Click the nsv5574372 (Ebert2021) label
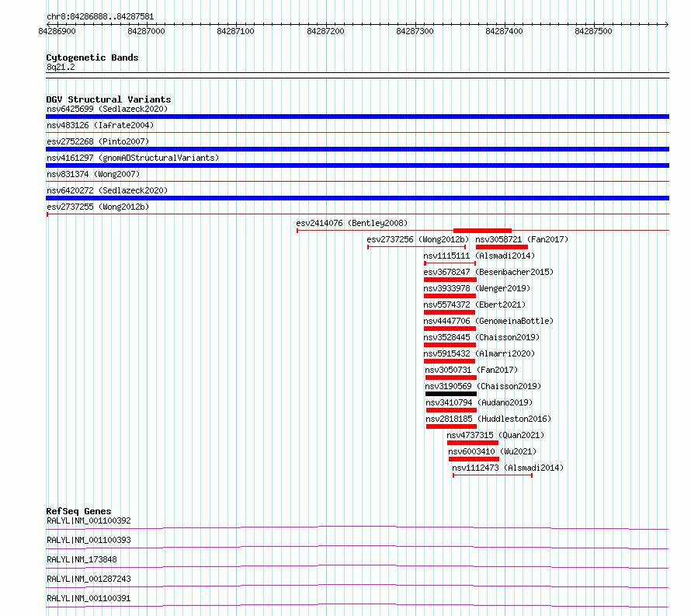691x616 pixels. [x=474, y=305]
